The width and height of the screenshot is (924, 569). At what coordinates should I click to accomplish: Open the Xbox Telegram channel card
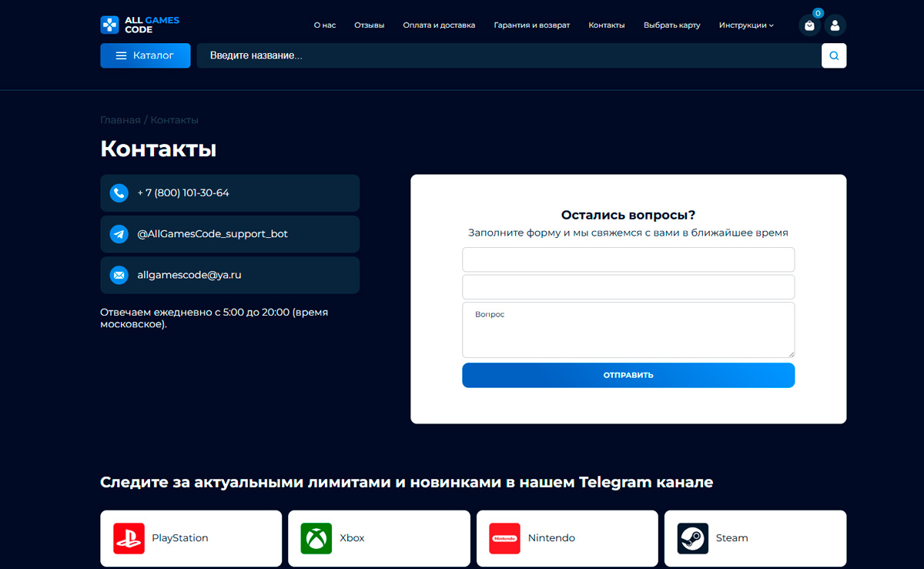pos(379,538)
